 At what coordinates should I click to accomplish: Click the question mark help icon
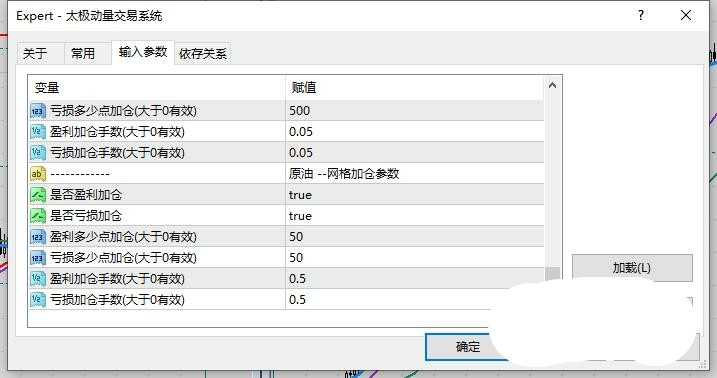(641, 16)
